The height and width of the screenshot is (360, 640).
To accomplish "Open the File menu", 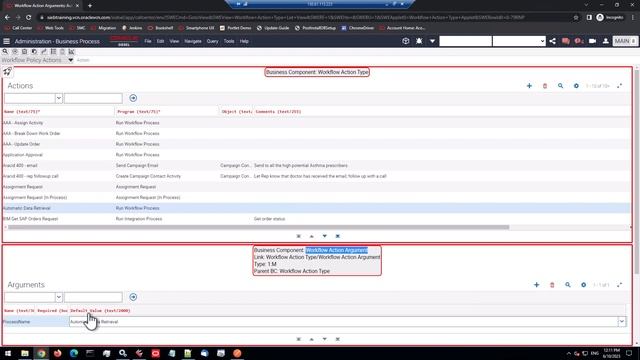I will [148, 41].
